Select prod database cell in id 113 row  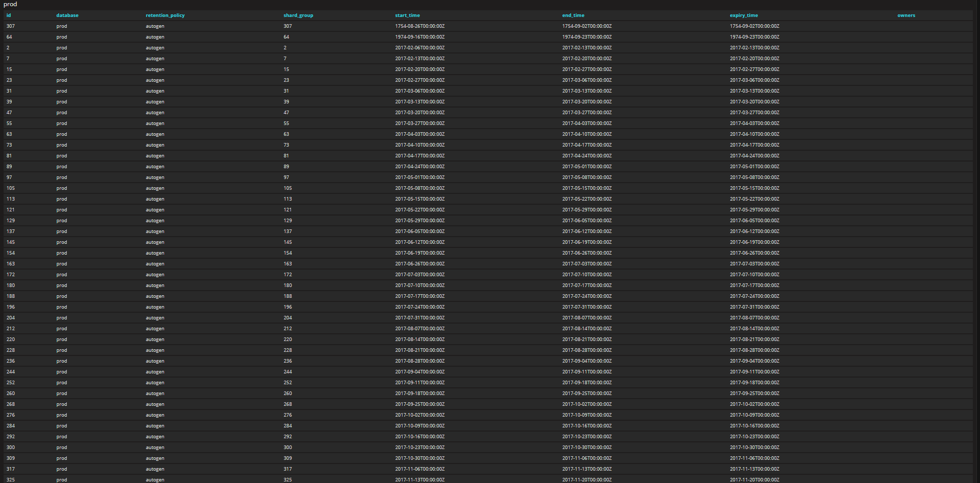(62, 199)
